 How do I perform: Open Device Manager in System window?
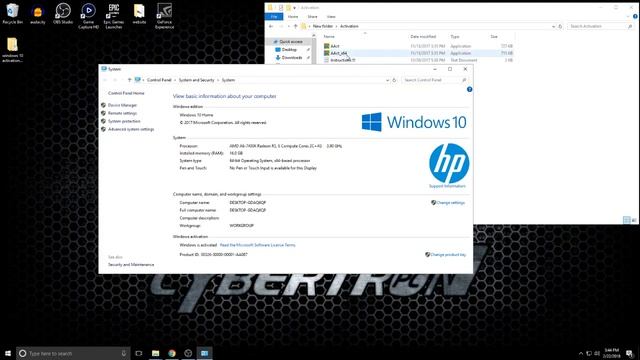click(x=122, y=105)
